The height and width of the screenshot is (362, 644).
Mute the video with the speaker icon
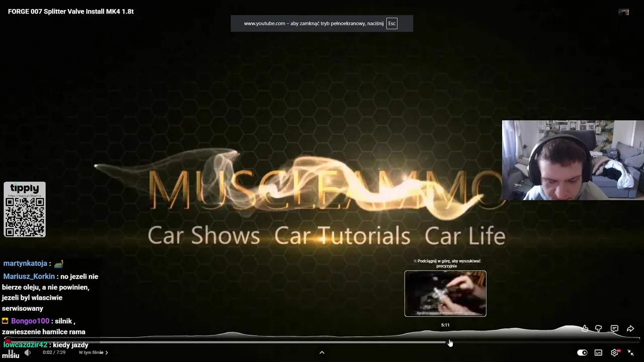[x=28, y=352]
